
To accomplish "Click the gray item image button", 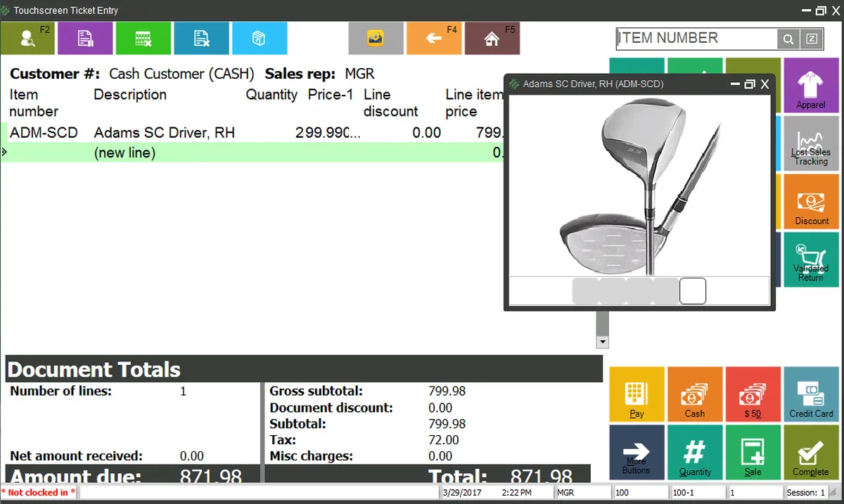I will 376,39.
